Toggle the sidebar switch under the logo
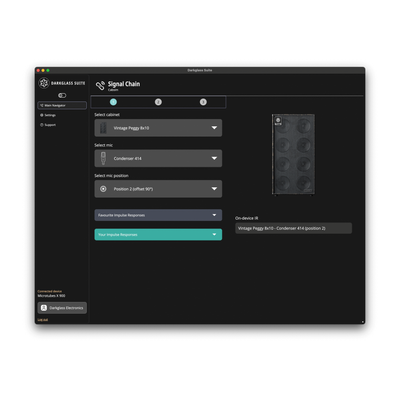The height and width of the screenshot is (400, 400). 62,95
